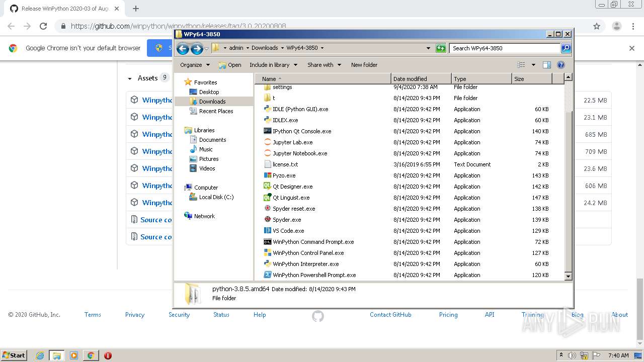The height and width of the screenshot is (362, 644).
Task: Click the Explorer forward arrow button
Action: (197, 48)
